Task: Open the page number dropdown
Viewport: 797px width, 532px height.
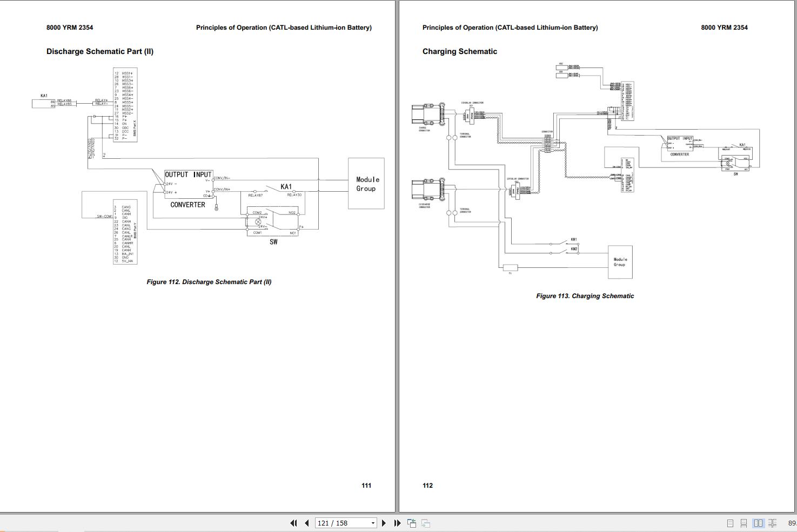Action: pyautogui.click(x=373, y=523)
